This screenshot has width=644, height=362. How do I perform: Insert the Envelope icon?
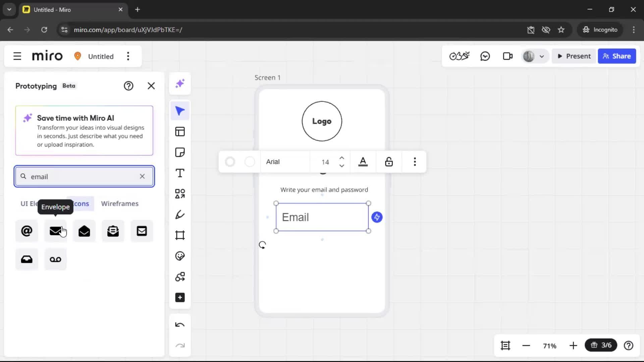pos(56,231)
